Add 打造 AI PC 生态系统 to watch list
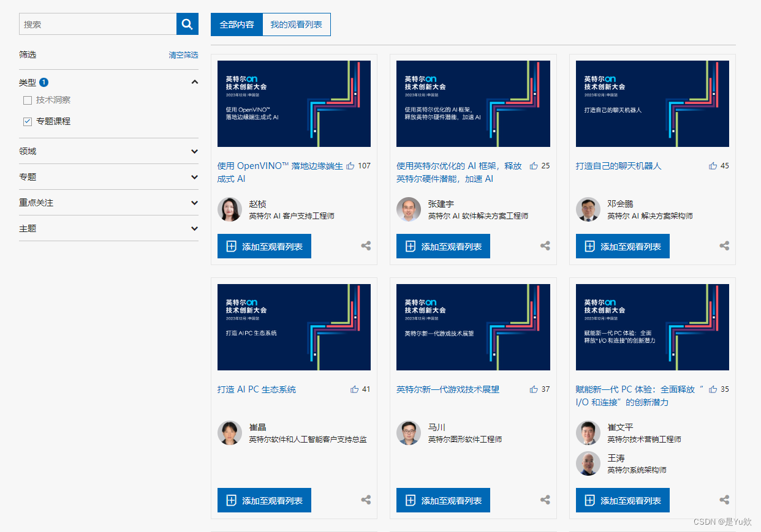 pyautogui.click(x=264, y=500)
